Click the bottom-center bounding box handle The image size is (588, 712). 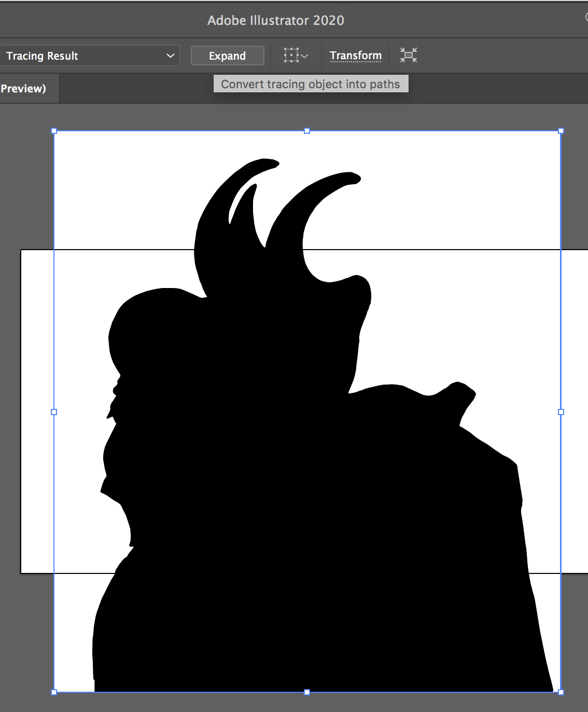(x=307, y=692)
